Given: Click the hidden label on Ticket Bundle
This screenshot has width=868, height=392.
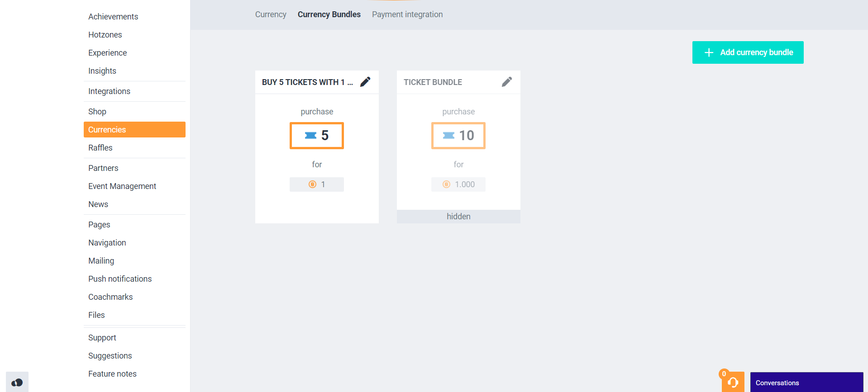Looking at the screenshot, I should tap(458, 217).
